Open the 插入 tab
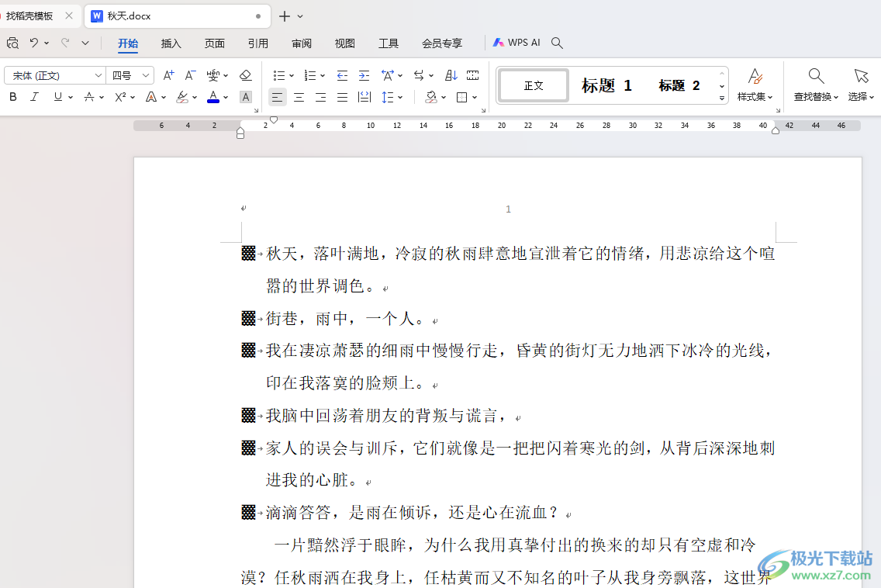This screenshot has width=881, height=588. [171, 43]
